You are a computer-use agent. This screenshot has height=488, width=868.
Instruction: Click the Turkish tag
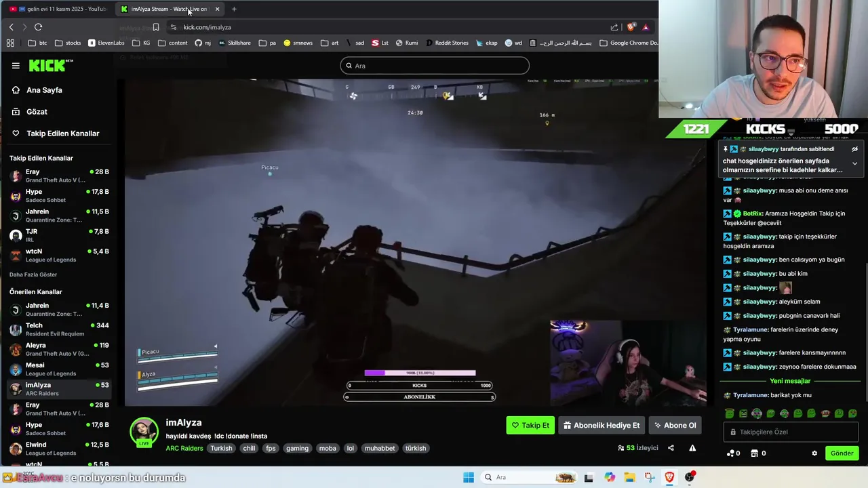(221, 448)
